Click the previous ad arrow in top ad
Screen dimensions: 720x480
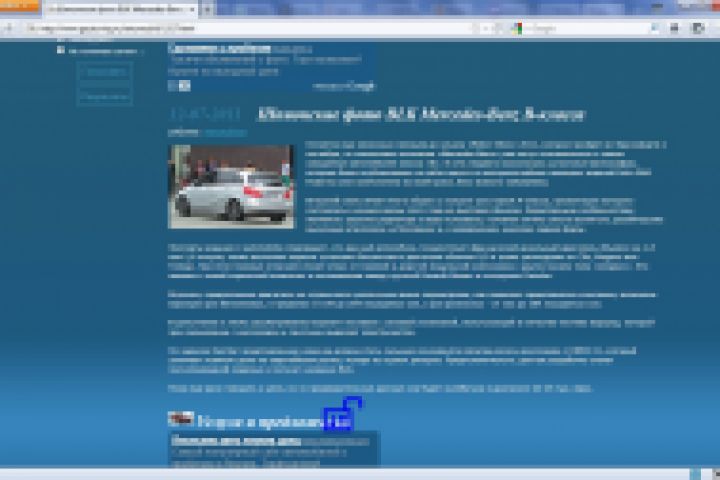pos(173,85)
